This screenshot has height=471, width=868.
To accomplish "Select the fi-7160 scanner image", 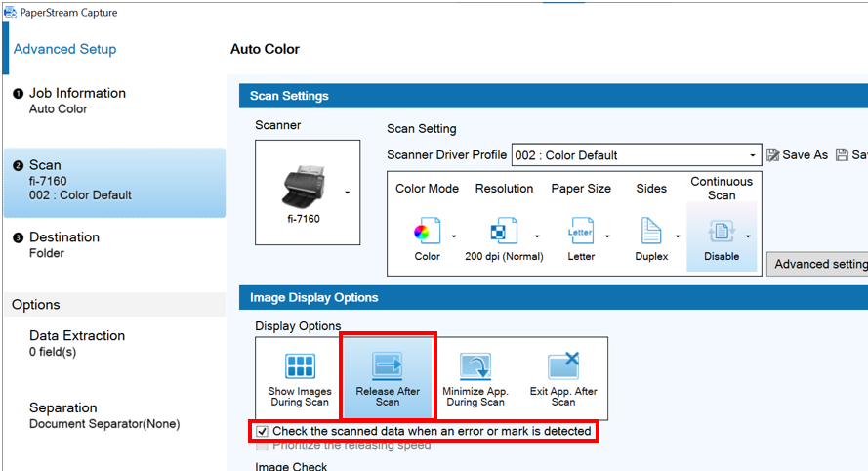I will pos(304,188).
